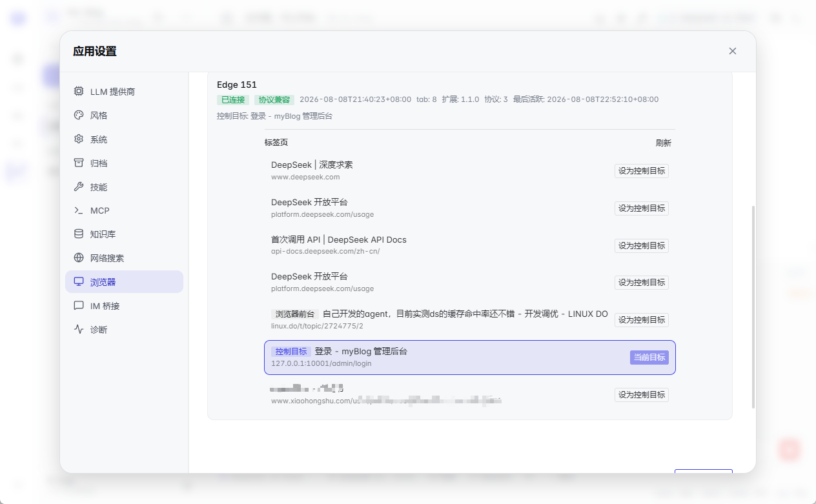Click the MCP terminal prompt icon
Image resolution: width=816 pixels, height=504 pixels.
(79, 210)
